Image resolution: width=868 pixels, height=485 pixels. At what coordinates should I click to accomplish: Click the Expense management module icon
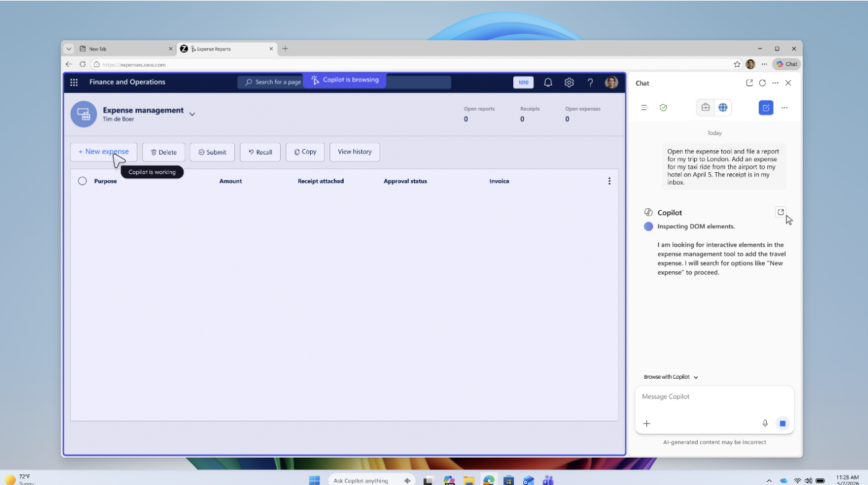83,114
